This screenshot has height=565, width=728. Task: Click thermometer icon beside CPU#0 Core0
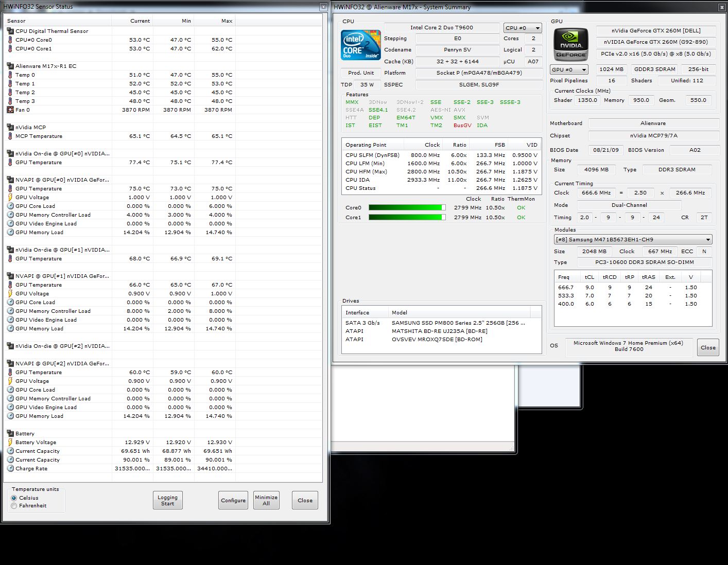pos(10,40)
